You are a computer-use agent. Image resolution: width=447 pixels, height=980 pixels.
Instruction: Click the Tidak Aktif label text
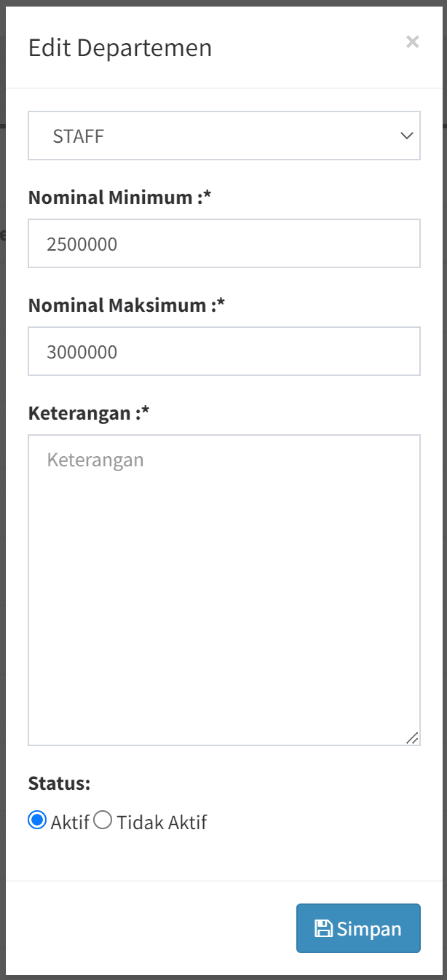pyautogui.click(x=162, y=823)
